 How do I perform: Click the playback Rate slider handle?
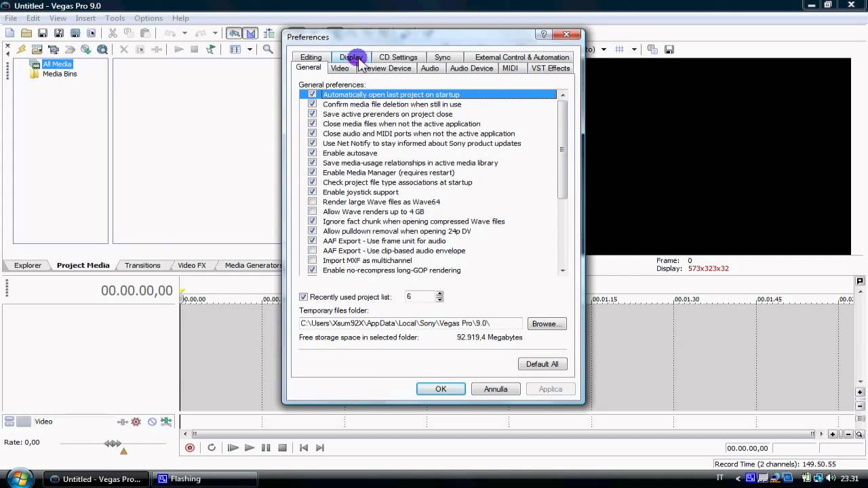113,443
